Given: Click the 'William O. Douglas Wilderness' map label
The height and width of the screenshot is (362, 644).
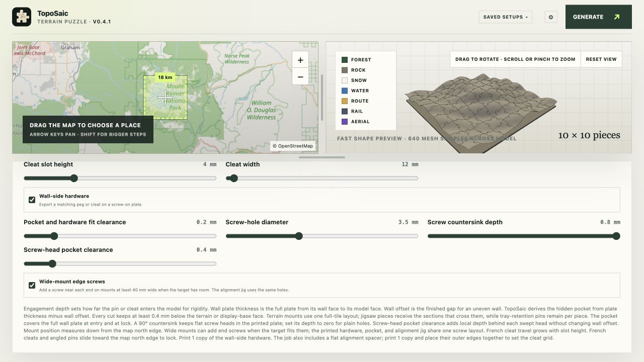Looking at the screenshot, I should tap(261, 110).
